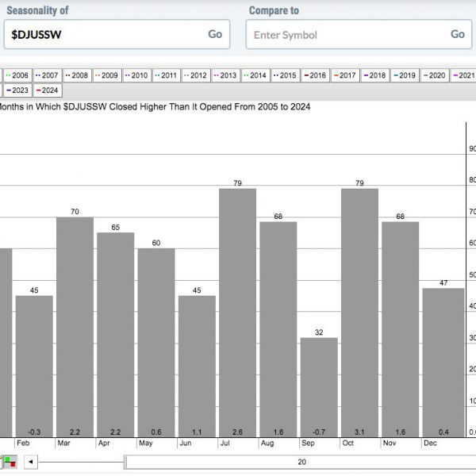Viewport: 476px width, 476px height.
Task: Click the 3.1 average return value
Action: click(x=359, y=432)
